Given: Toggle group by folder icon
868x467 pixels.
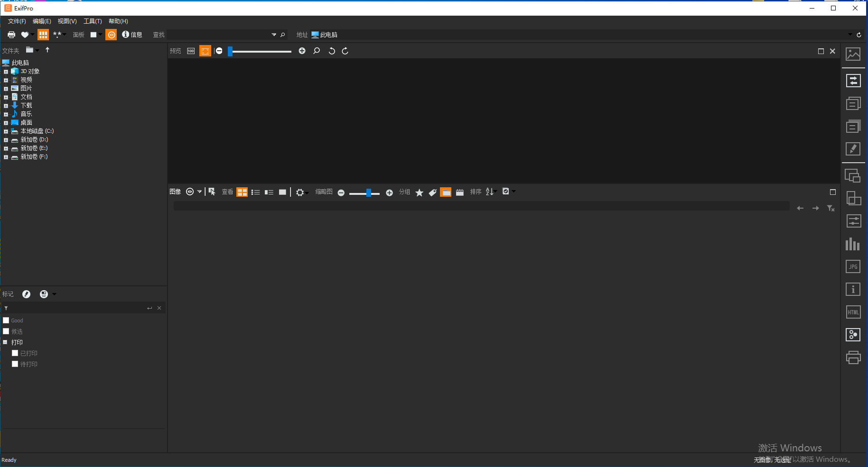Looking at the screenshot, I should (446, 192).
